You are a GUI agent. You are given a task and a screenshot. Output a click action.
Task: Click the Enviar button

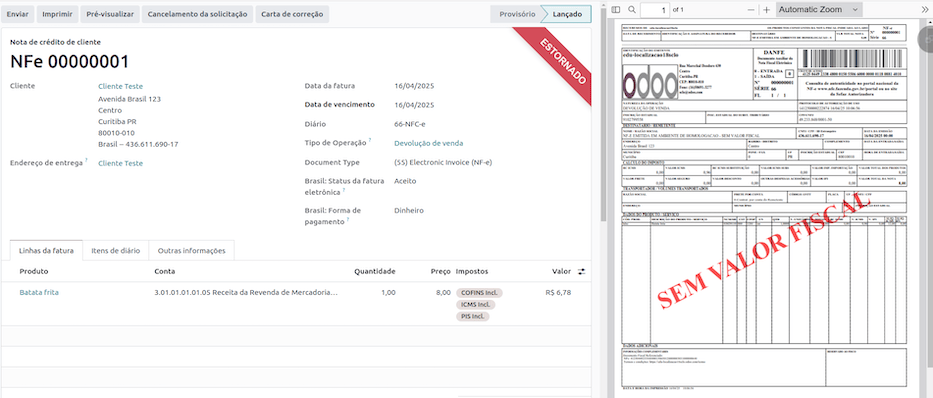point(17,14)
